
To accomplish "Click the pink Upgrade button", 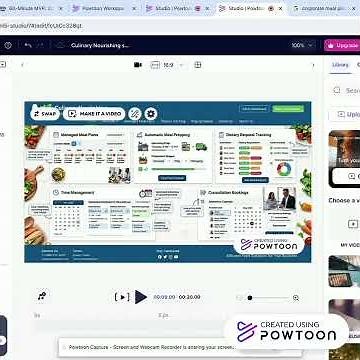I will pyautogui.click(x=342, y=45).
